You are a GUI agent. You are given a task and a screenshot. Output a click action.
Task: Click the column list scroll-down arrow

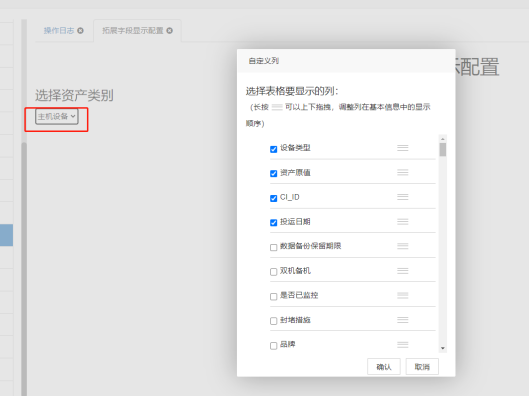tap(442, 348)
